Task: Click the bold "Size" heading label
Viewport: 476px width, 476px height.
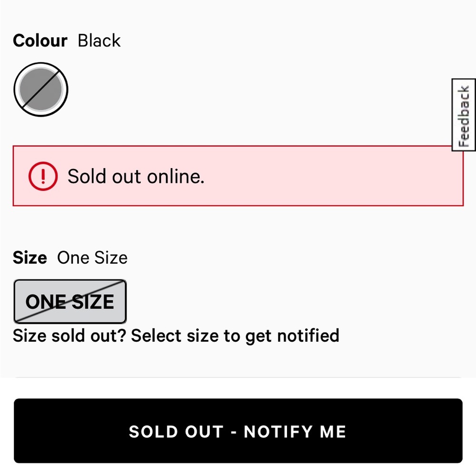Action: pos(30,258)
